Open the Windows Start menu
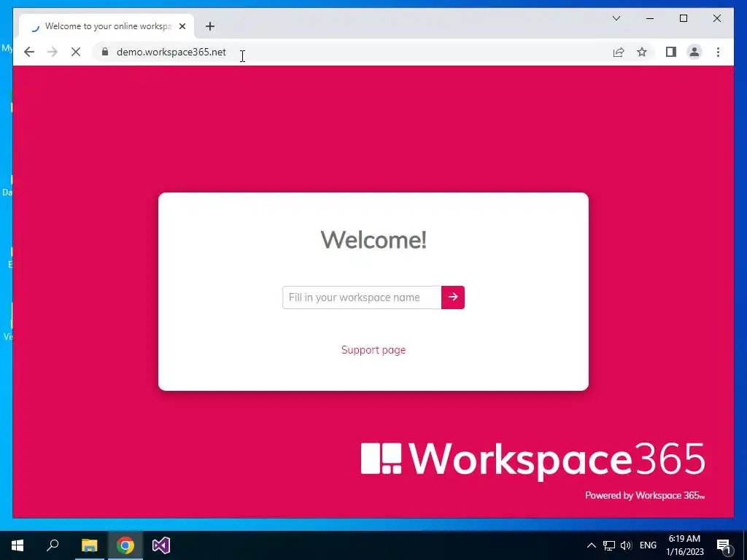This screenshot has width=747, height=560. pos(18,545)
